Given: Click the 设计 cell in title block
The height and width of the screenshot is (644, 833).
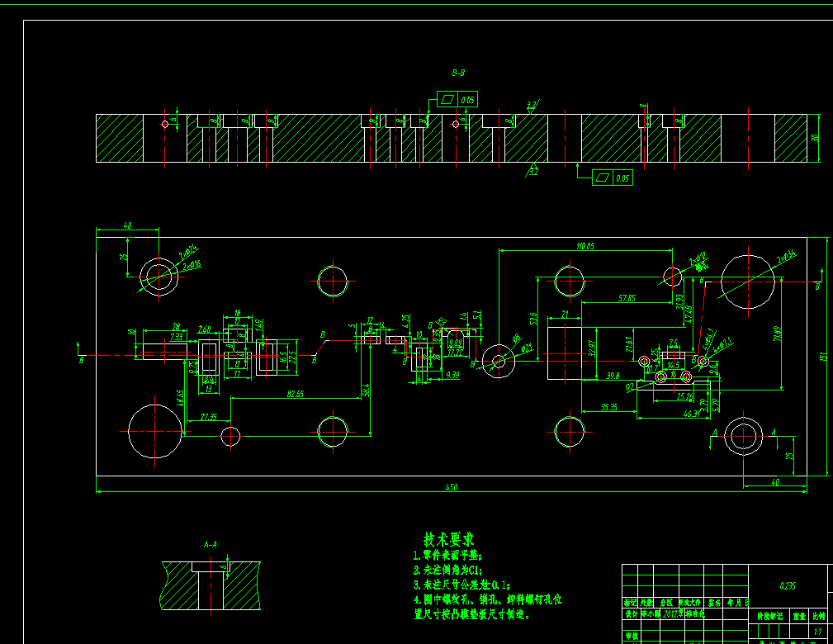Looking at the screenshot, I should (631, 613).
